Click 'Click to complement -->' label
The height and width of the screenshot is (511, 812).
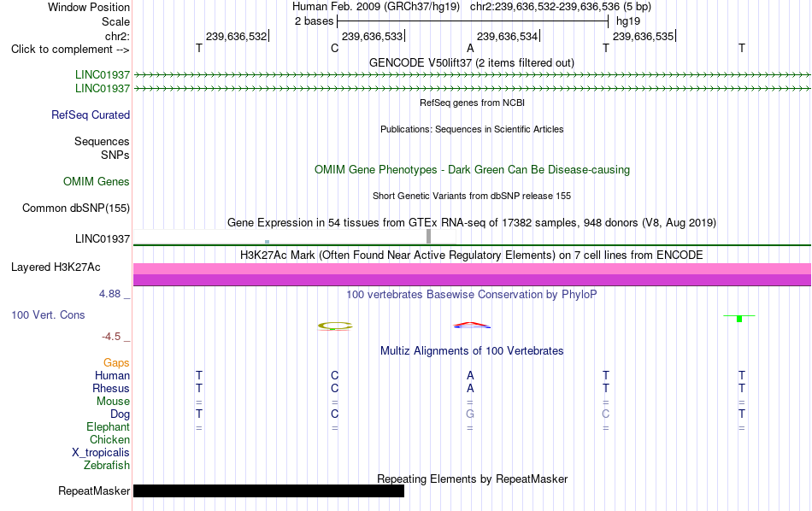pyautogui.click(x=70, y=50)
